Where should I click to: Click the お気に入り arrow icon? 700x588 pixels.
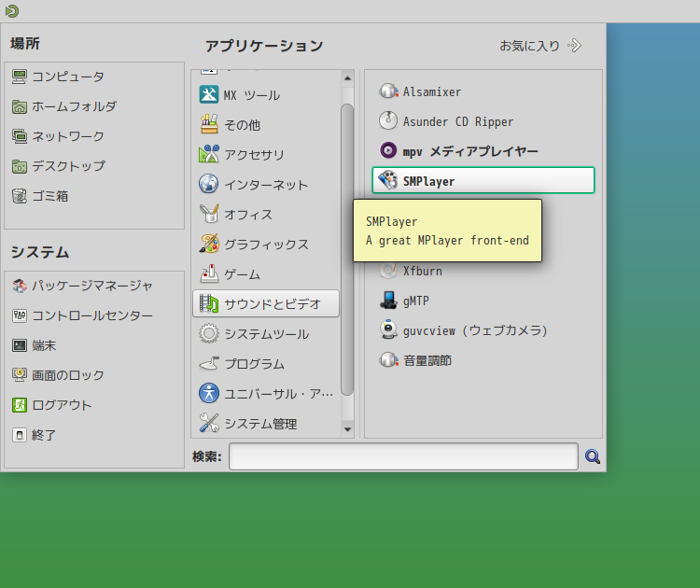[574, 46]
